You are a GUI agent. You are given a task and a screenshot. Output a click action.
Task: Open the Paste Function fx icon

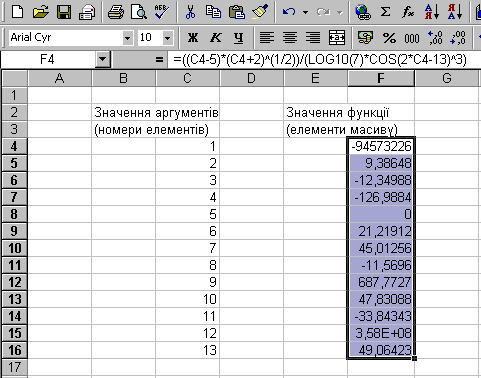click(x=408, y=12)
